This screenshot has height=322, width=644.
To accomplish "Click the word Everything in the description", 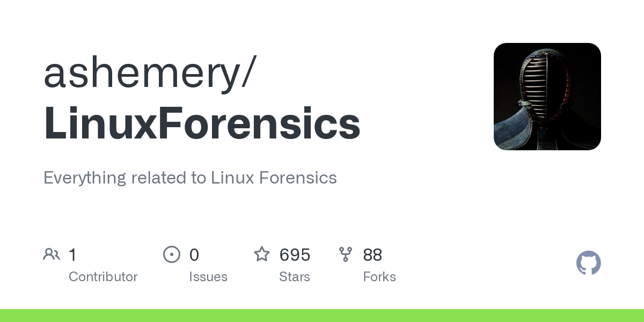I will pos(85,178).
